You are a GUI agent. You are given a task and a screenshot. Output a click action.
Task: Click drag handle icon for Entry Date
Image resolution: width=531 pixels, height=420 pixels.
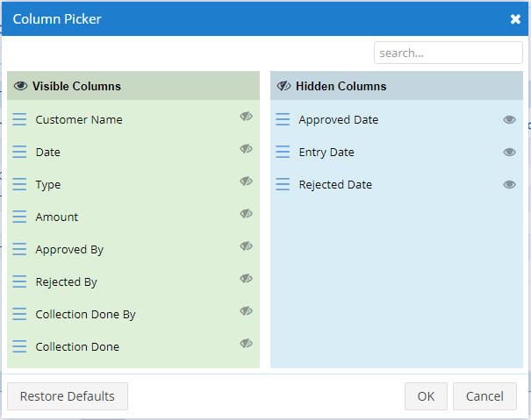pos(283,152)
